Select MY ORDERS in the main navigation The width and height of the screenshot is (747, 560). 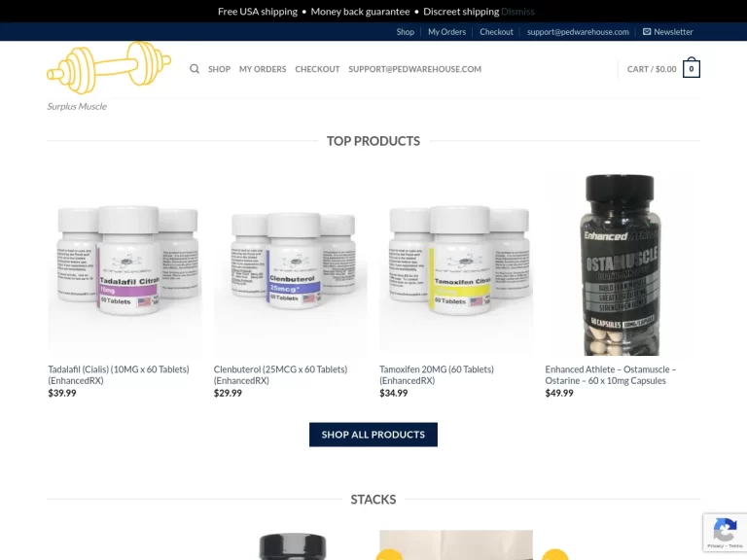tap(263, 69)
